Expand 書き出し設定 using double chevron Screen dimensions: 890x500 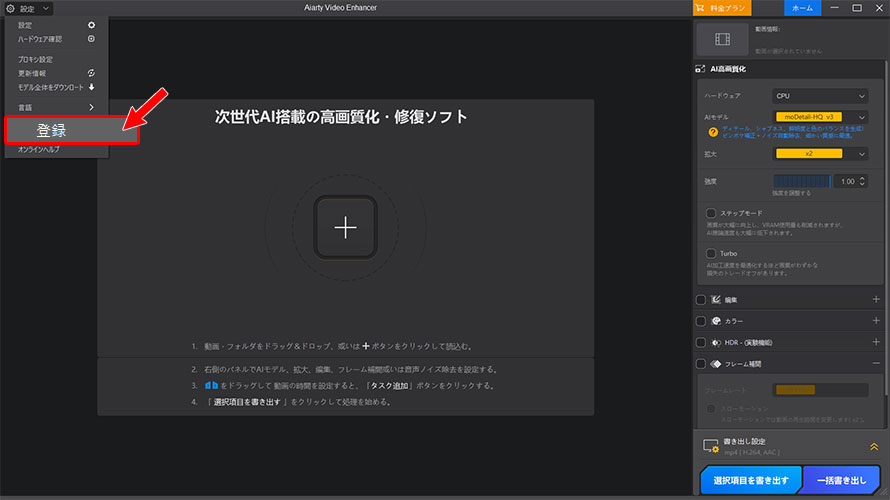click(874, 447)
